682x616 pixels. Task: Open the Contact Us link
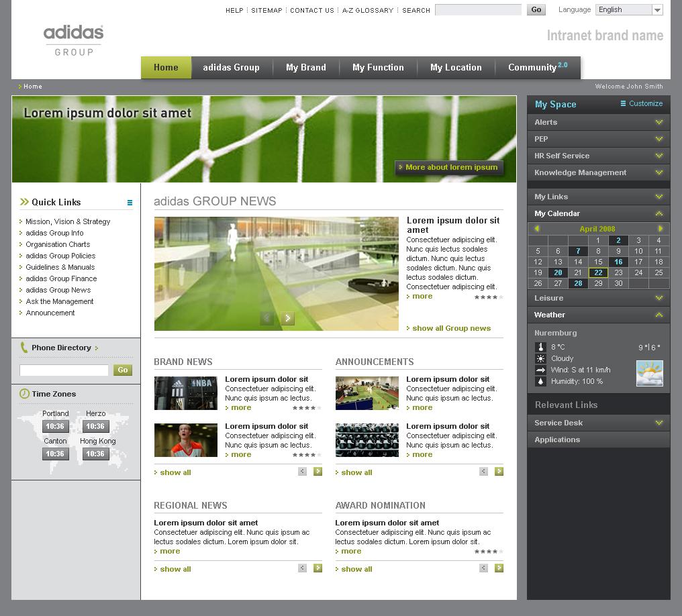pyautogui.click(x=312, y=11)
